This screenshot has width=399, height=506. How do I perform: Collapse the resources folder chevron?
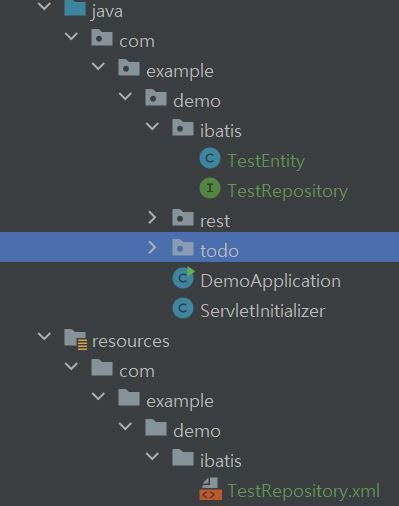click(44, 336)
